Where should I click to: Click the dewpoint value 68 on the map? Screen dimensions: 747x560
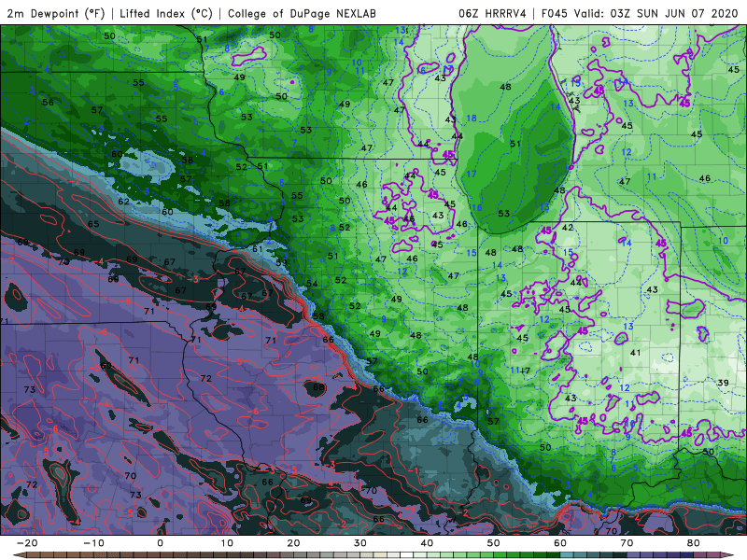pyautogui.click(x=318, y=387)
